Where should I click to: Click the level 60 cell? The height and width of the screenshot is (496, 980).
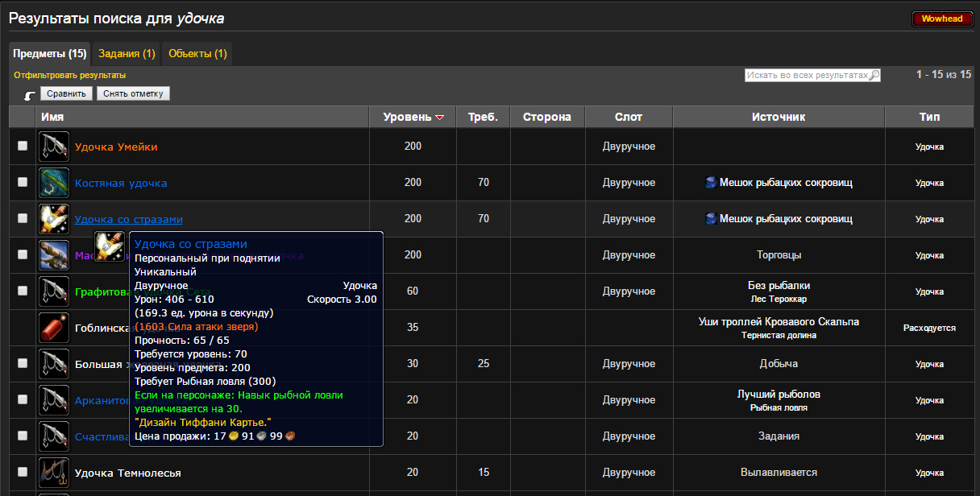click(413, 291)
